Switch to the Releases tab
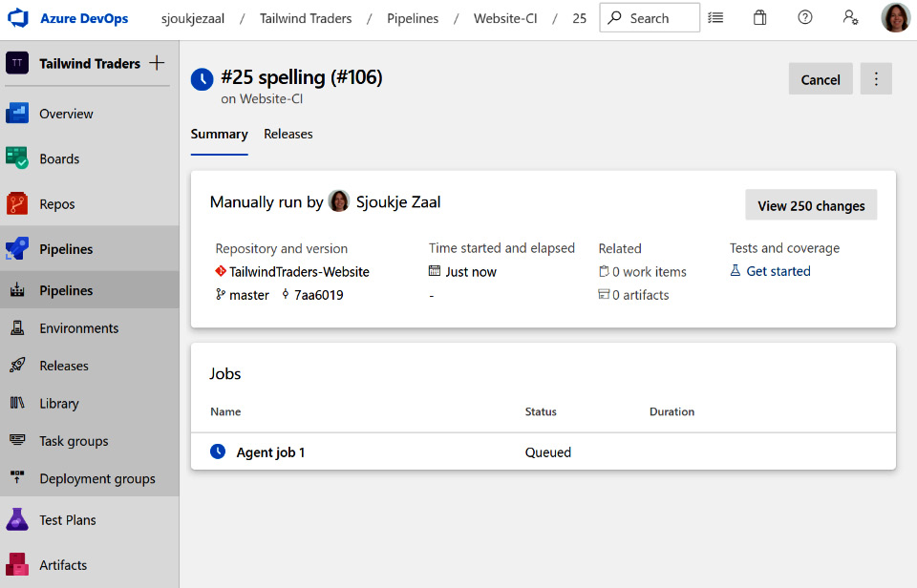Screen dimensions: 917x588 click(x=288, y=134)
